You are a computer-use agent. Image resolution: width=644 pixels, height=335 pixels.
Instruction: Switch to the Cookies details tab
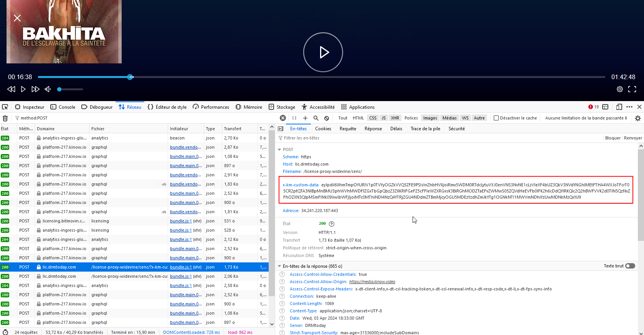[323, 129]
